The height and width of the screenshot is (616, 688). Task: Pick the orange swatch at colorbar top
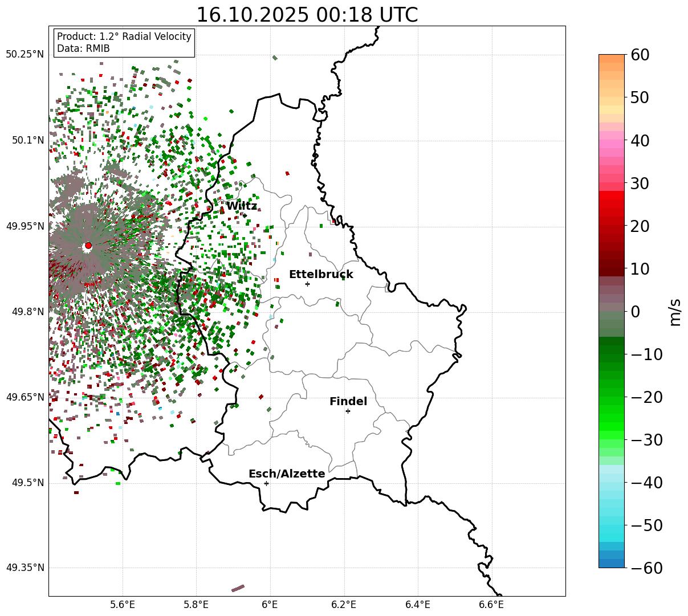point(612,59)
